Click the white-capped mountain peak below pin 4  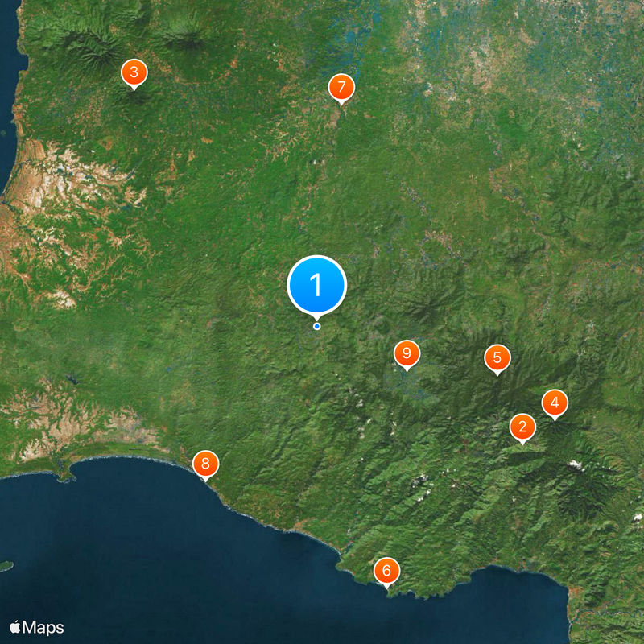pyautogui.click(x=575, y=465)
